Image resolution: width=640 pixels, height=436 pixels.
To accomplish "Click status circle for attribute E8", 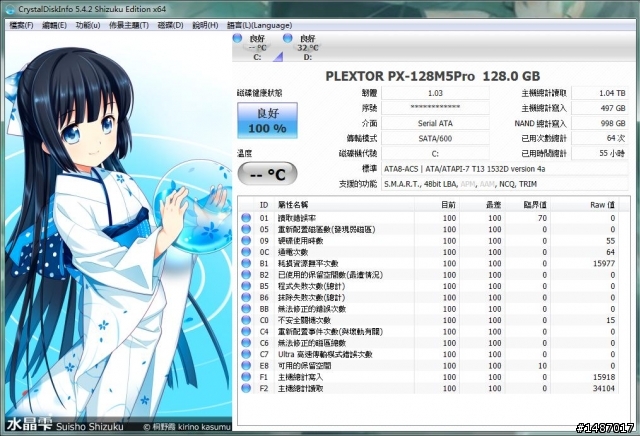I will (246, 366).
